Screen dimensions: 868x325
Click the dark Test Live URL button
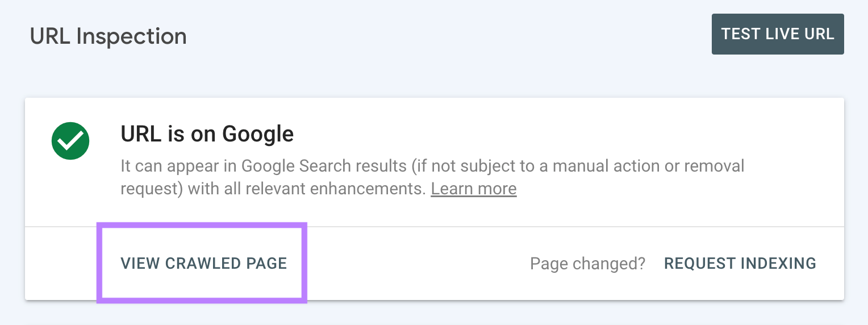(x=777, y=34)
